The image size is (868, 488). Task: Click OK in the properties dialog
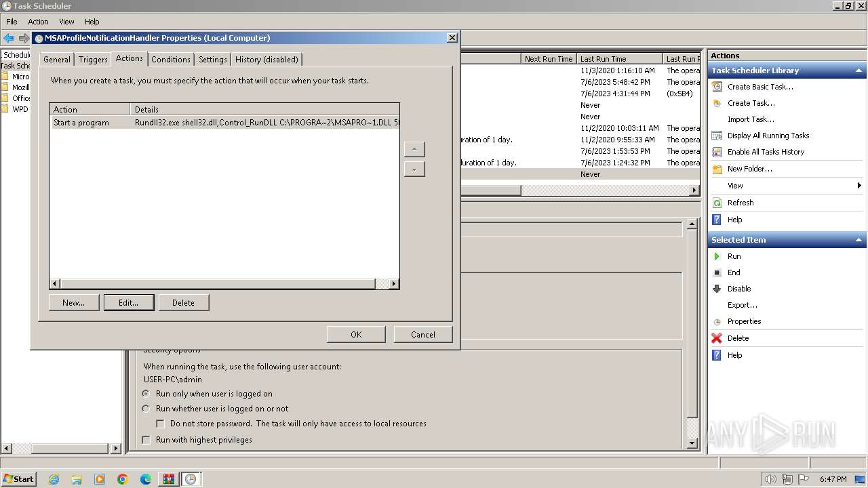pos(356,334)
